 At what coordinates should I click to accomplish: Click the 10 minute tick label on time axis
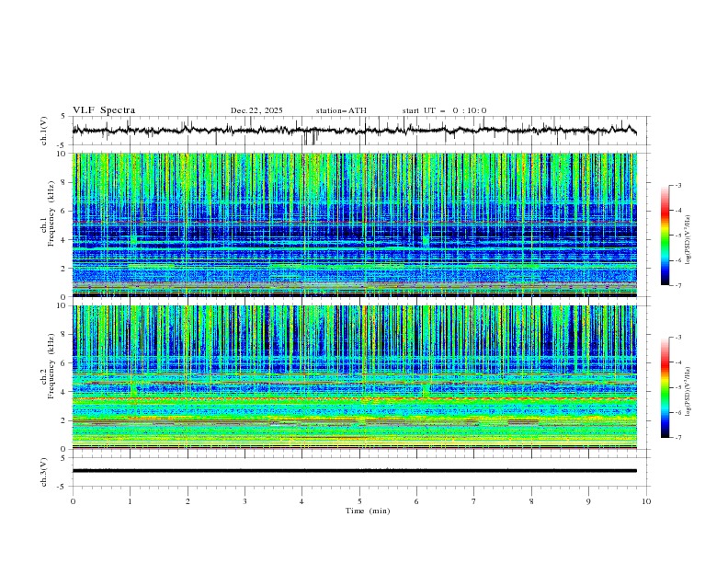(646, 501)
